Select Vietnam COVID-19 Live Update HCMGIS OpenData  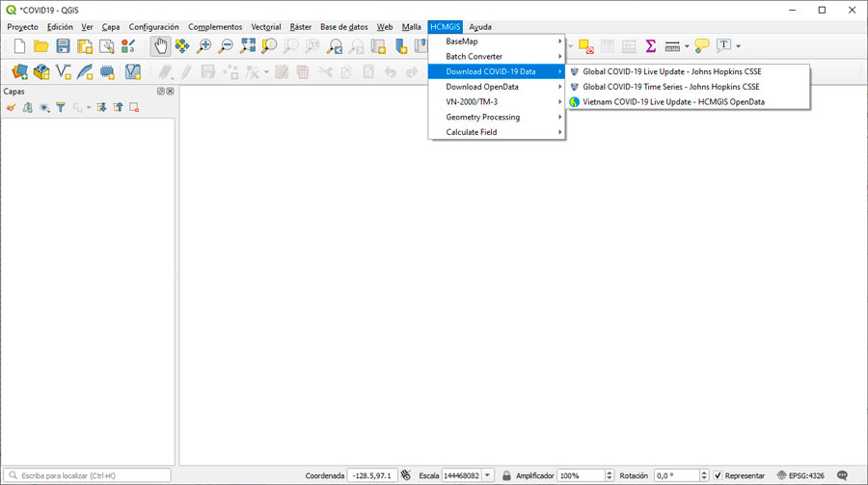688,102
